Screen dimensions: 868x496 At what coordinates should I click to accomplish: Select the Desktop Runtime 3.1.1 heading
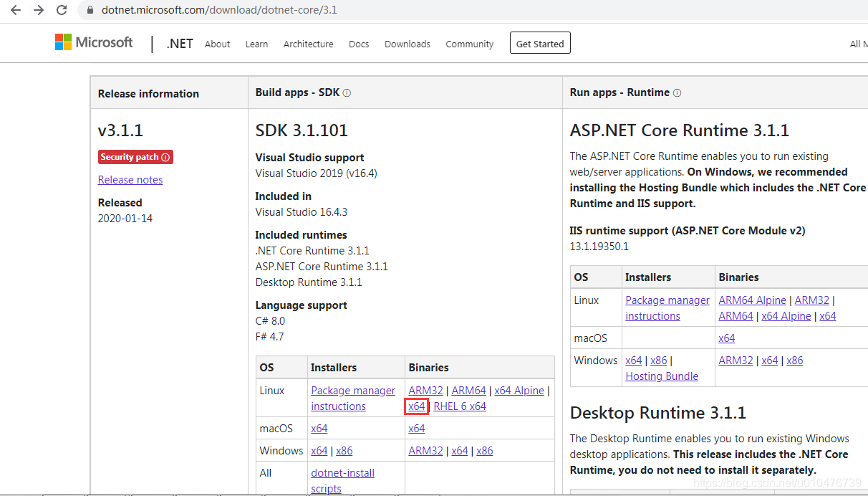click(x=658, y=413)
